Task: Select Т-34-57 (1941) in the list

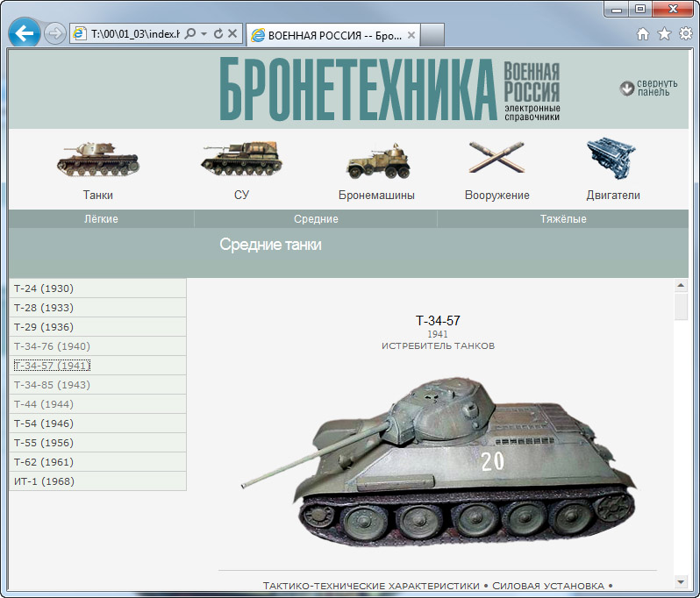Action: pos(97,366)
